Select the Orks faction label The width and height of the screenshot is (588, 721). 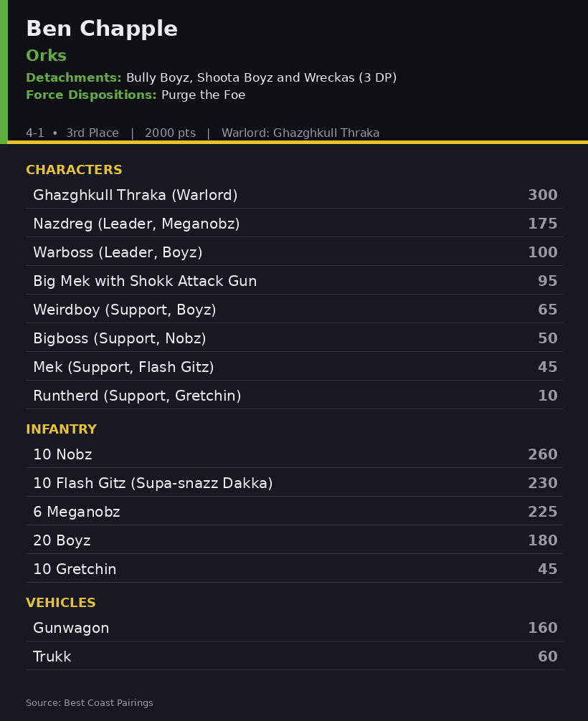click(x=46, y=56)
